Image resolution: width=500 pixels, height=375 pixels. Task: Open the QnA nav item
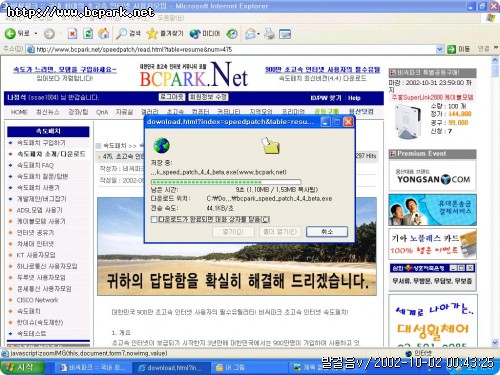pos(102,112)
